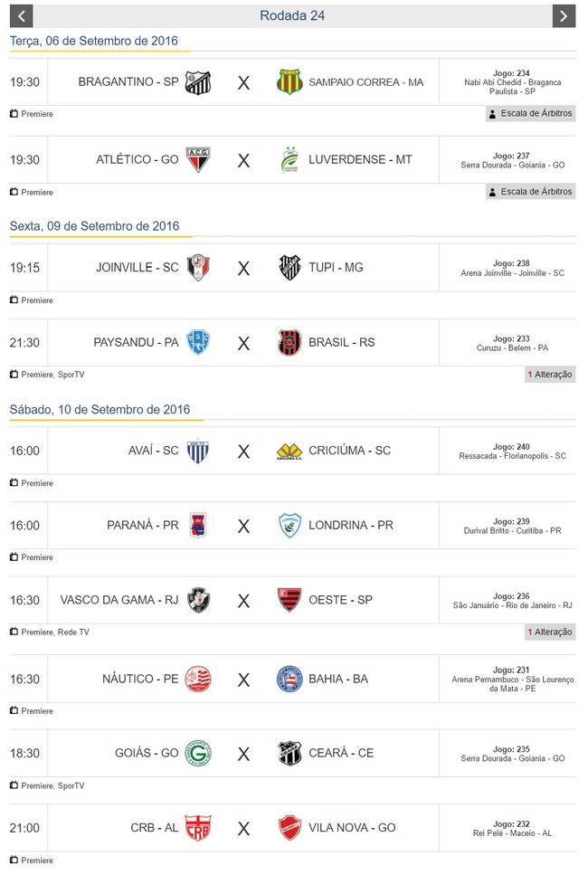Expand 1 Alteração for Paysandu match
588x875 pixels.
[x=550, y=374]
